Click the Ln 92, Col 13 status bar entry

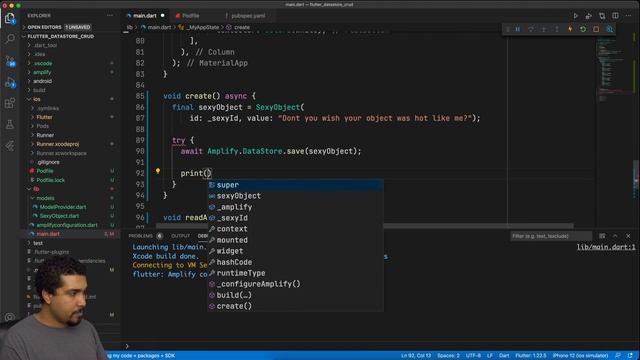(416, 356)
